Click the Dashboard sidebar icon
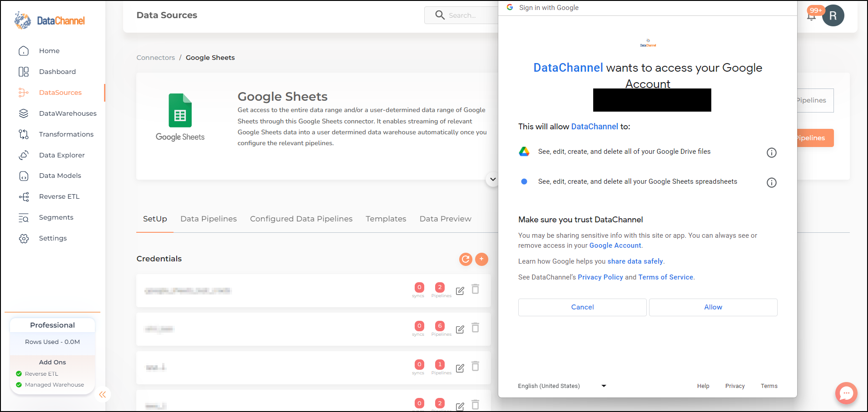 [24, 72]
